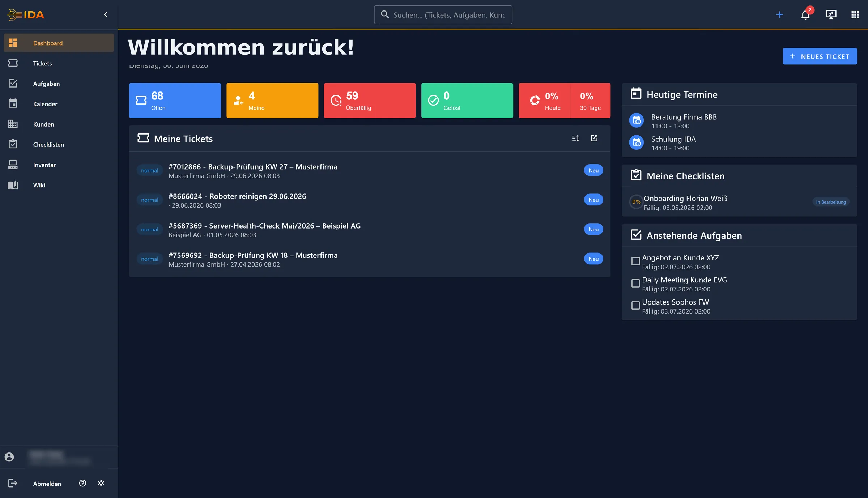Toggle light/dark theme sun icon

[101, 483]
